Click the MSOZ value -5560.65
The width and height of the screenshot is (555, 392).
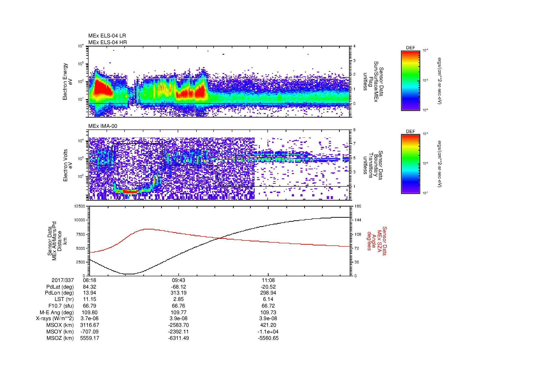point(268,338)
